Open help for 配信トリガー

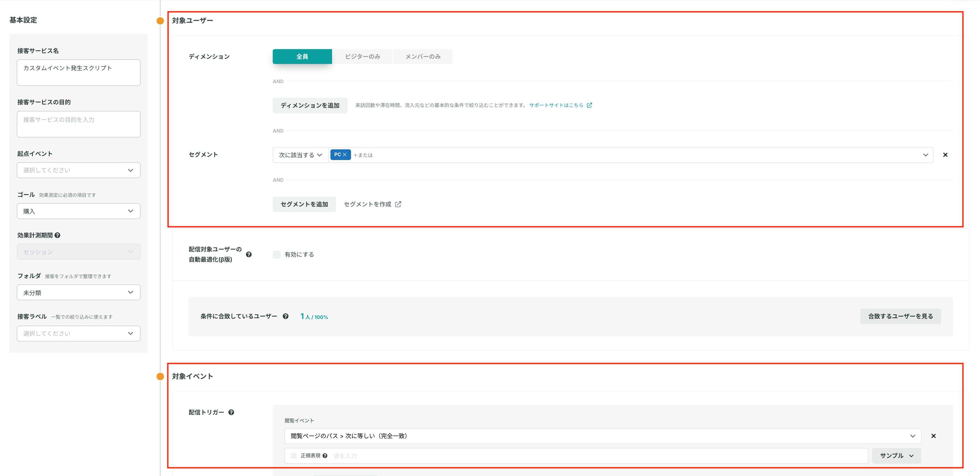tap(231, 412)
